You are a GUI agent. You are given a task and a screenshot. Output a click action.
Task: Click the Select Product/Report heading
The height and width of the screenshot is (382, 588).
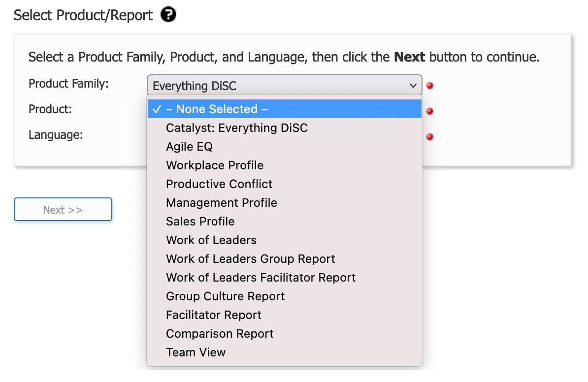(83, 15)
